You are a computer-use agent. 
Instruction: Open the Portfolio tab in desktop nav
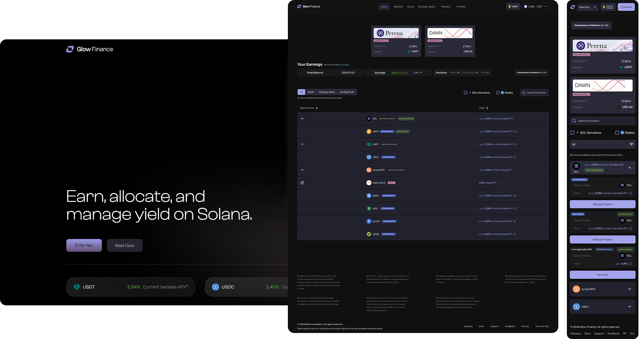click(x=461, y=7)
